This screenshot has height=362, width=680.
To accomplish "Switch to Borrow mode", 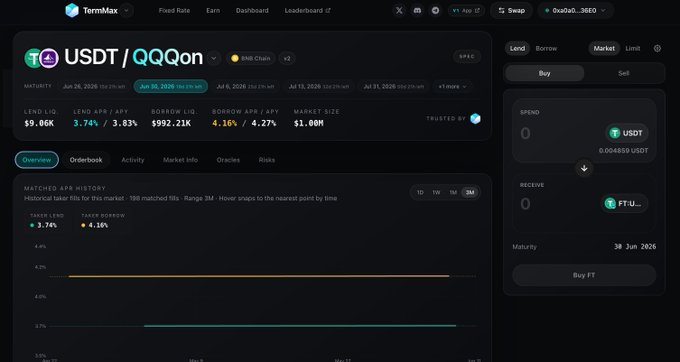I will pos(546,49).
